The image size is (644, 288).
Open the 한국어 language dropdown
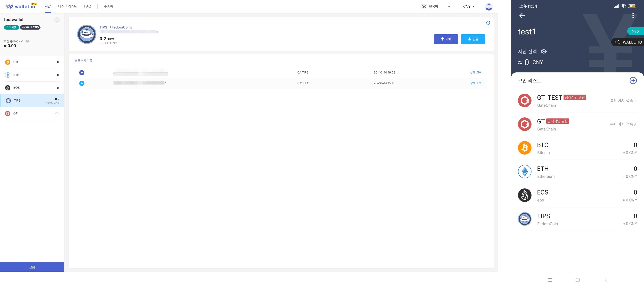(x=435, y=6)
